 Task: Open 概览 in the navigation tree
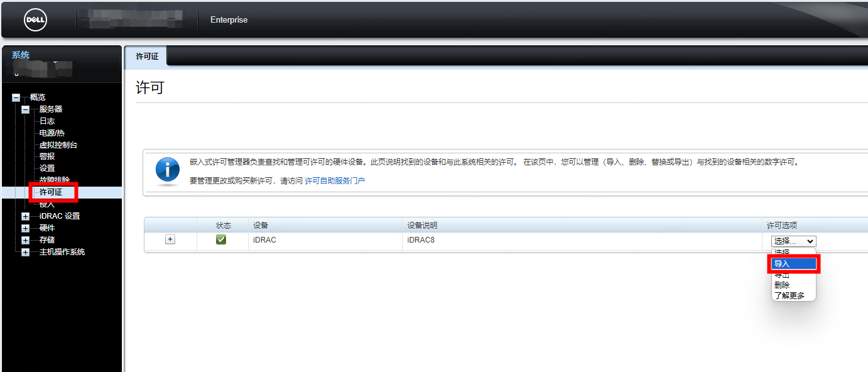pyautogui.click(x=38, y=97)
